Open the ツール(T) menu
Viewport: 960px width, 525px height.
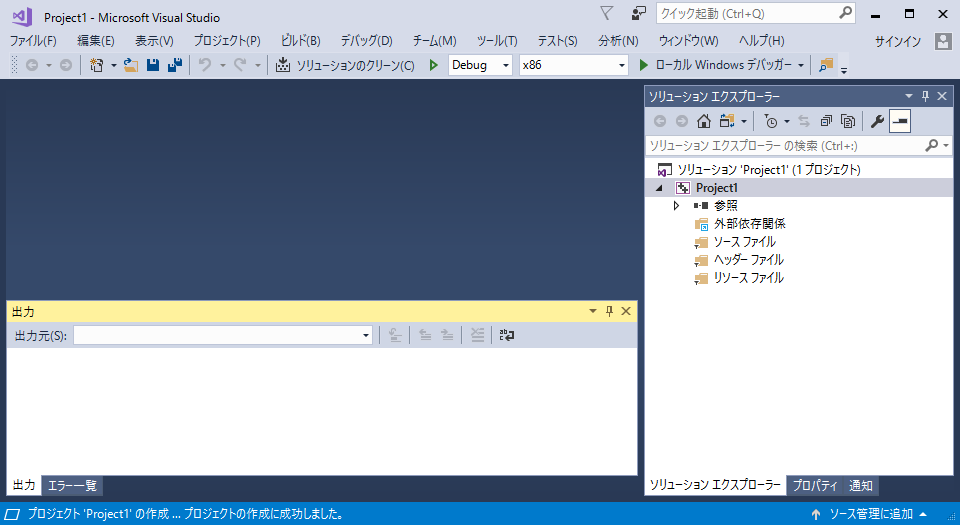coord(497,41)
